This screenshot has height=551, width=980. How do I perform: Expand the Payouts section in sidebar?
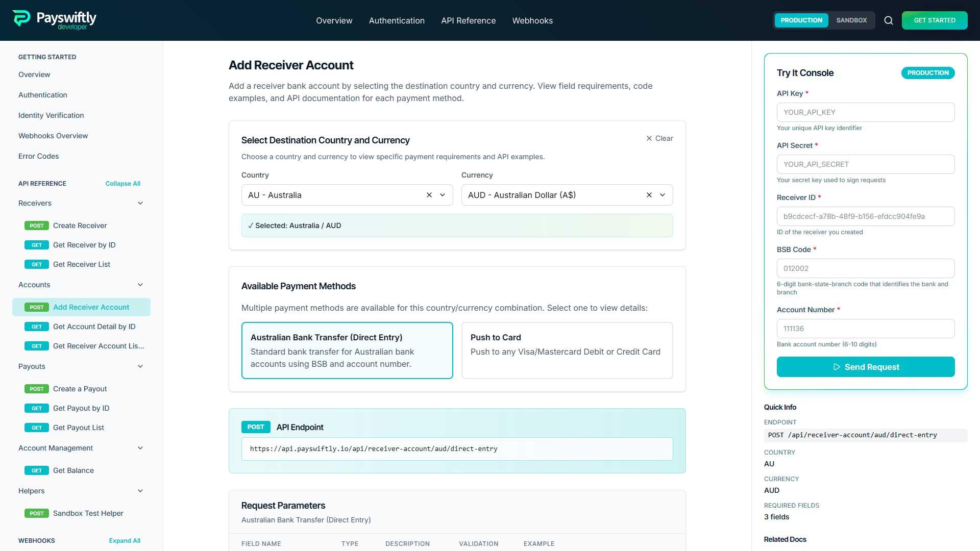[140, 366]
